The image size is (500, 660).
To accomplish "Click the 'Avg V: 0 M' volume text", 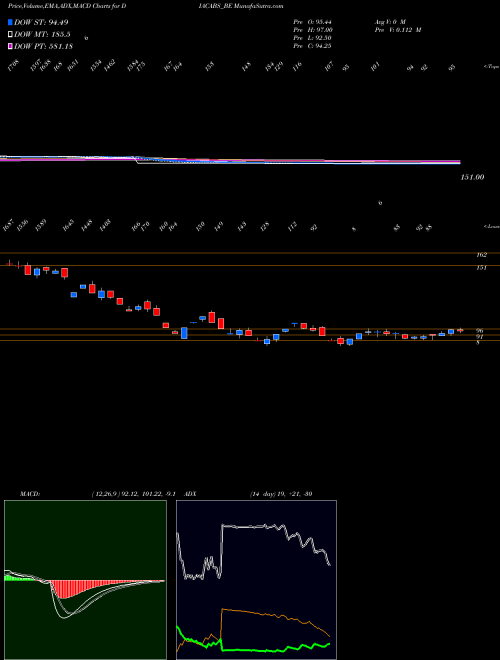I will click(x=389, y=22).
